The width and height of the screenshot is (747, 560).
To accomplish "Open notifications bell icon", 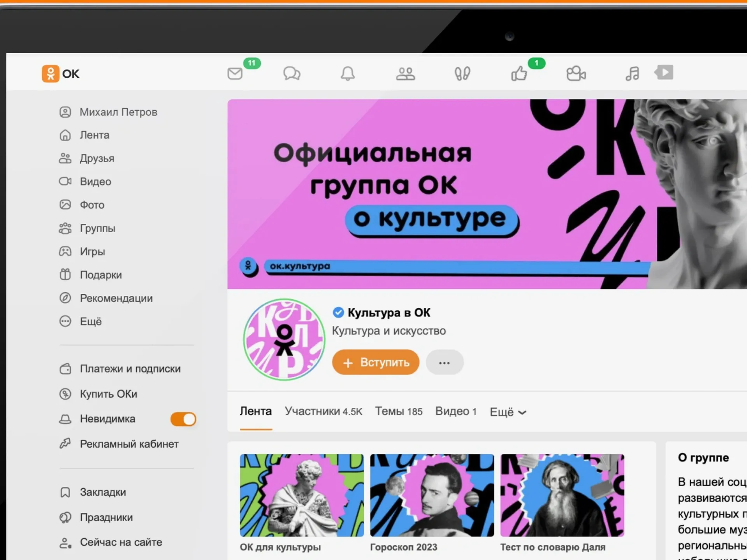I will [x=348, y=73].
